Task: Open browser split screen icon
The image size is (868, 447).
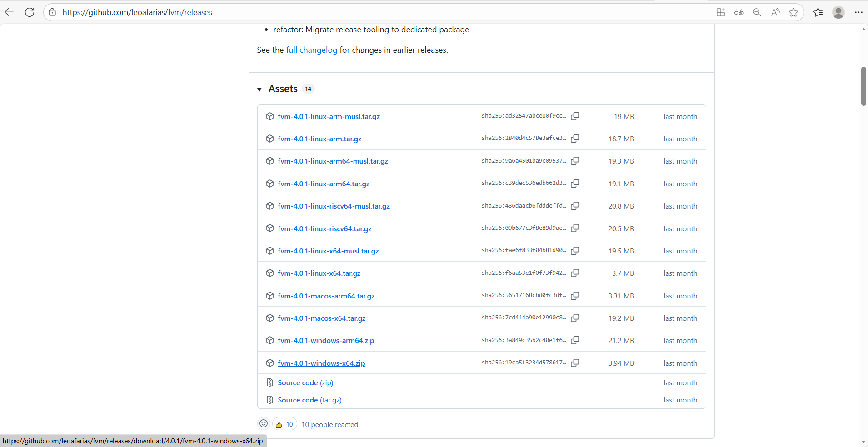Action: tap(721, 12)
